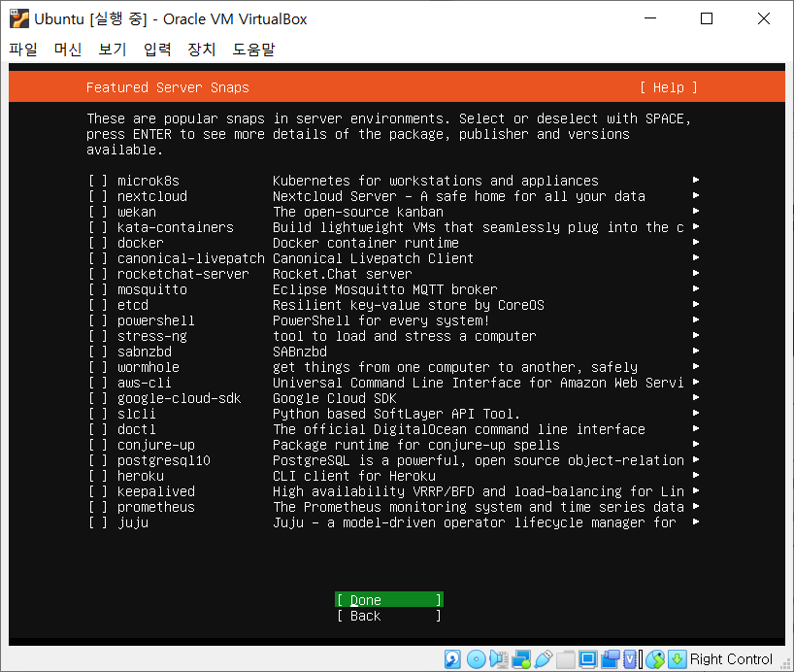The image size is (794, 672).
Task: Click the Back button
Action: click(389, 616)
